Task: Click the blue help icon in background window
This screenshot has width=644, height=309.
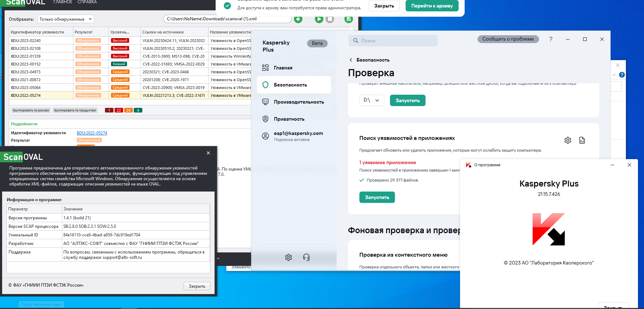Action: [x=622, y=75]
